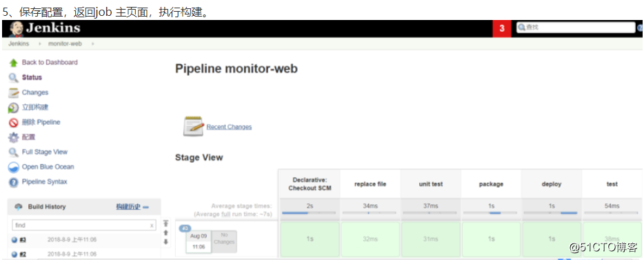The height and width of the screenshot is (260, 644).
Task: Click the down arrow in build history pager
Action: (x=166, y=241)
